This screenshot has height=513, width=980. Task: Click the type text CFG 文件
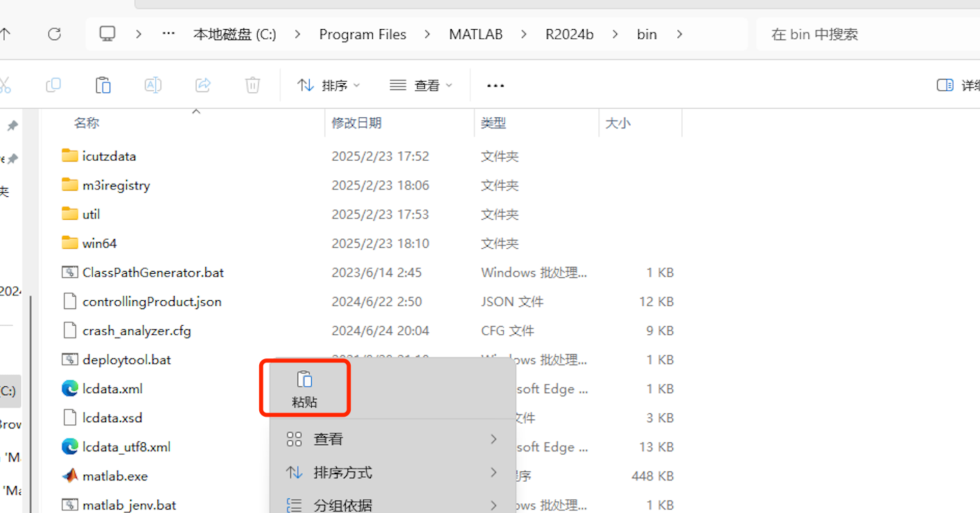(x=507, y=331)
